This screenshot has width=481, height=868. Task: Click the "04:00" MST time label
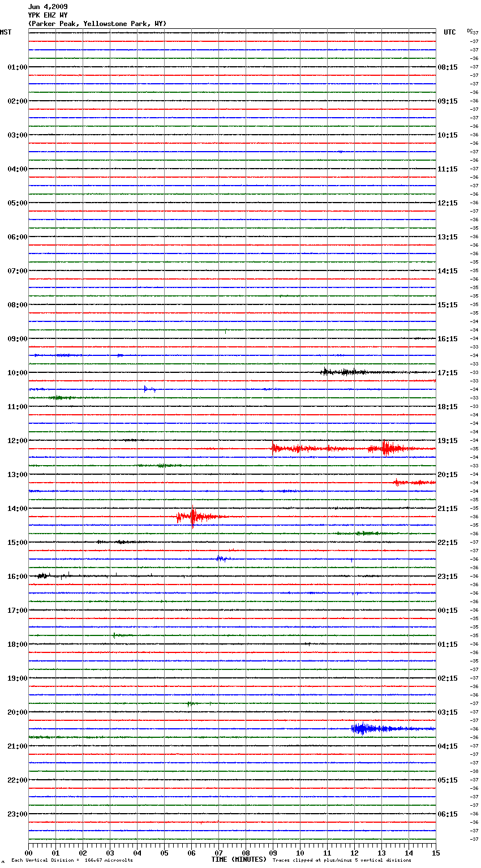click(x=18, y=169)
